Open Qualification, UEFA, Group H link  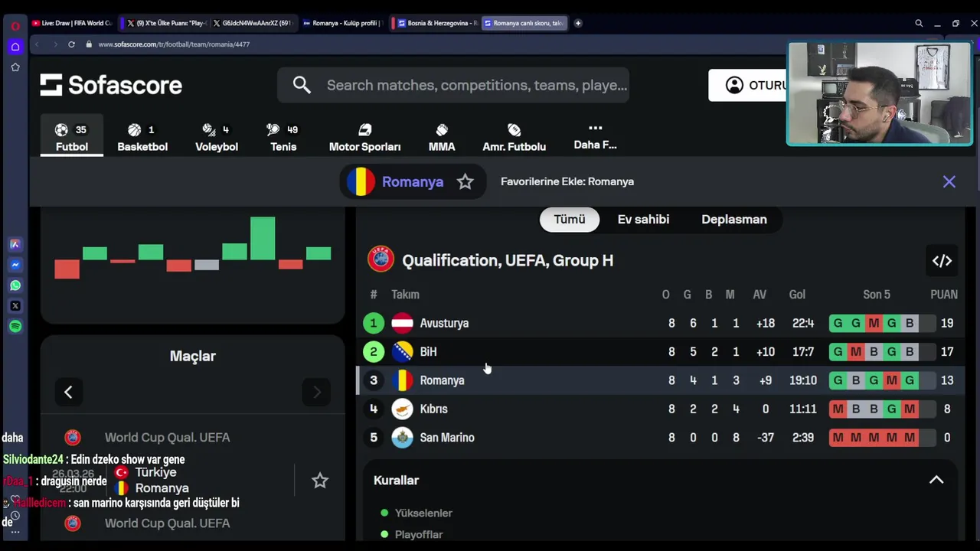[508, 261]
